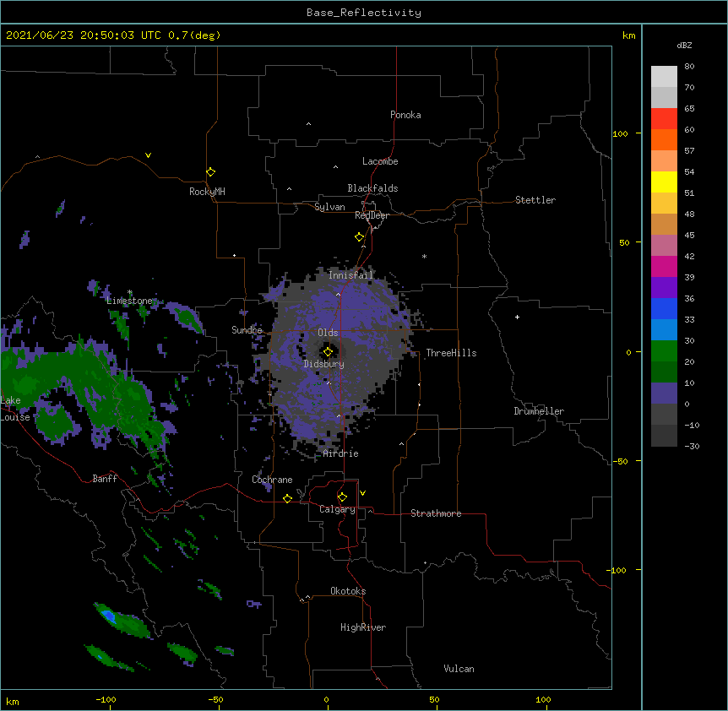The image size is (728, 711).
Task: Click the ThreeHills label
Action: [451, 353]
